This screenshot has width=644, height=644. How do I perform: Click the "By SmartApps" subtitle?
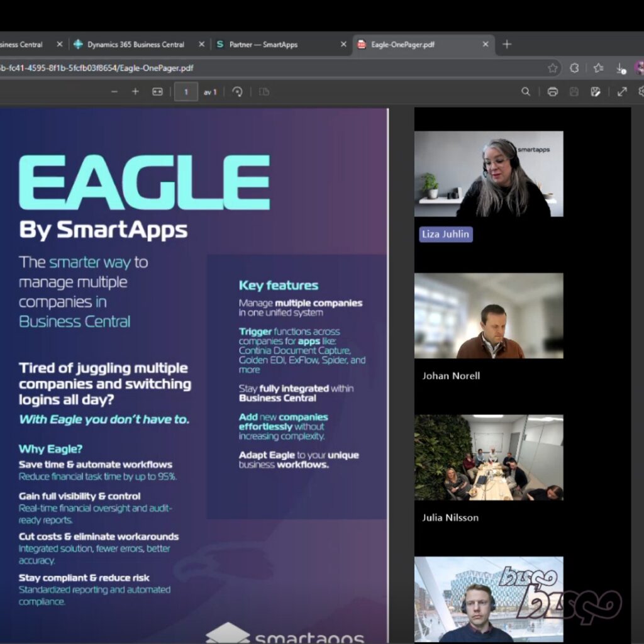click(x=104, y=230)
